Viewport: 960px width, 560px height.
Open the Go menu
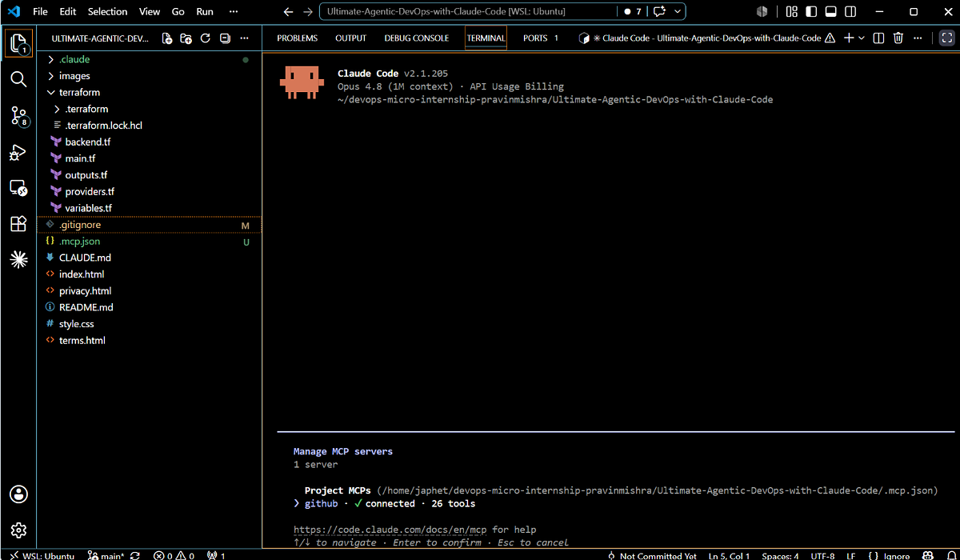(178, 12)
